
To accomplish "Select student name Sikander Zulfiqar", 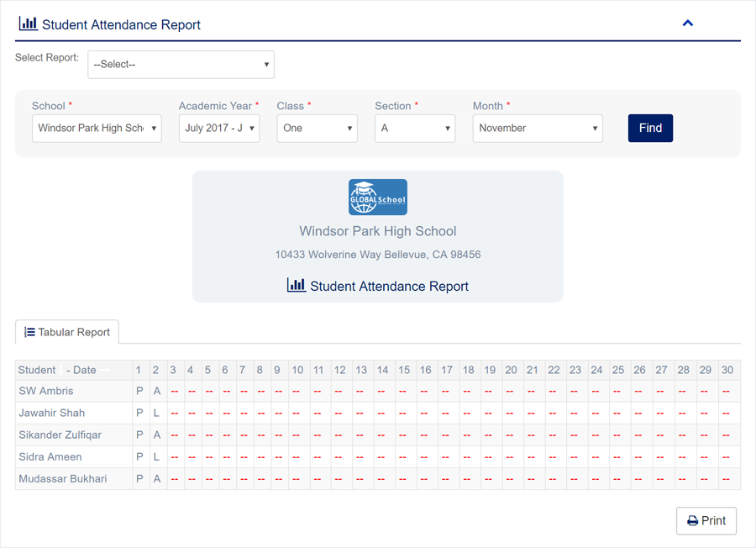I will click(x=60, y=435).
